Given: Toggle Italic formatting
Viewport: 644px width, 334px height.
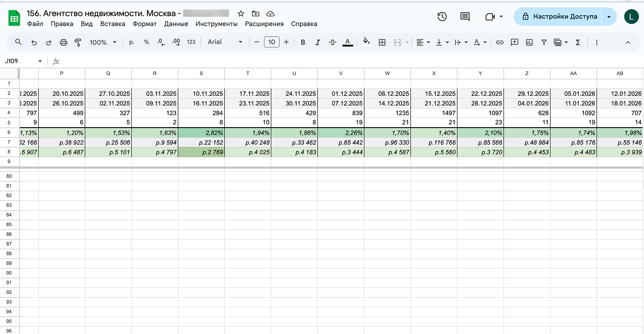Looking at the screenshot, I should pos(317,42).
